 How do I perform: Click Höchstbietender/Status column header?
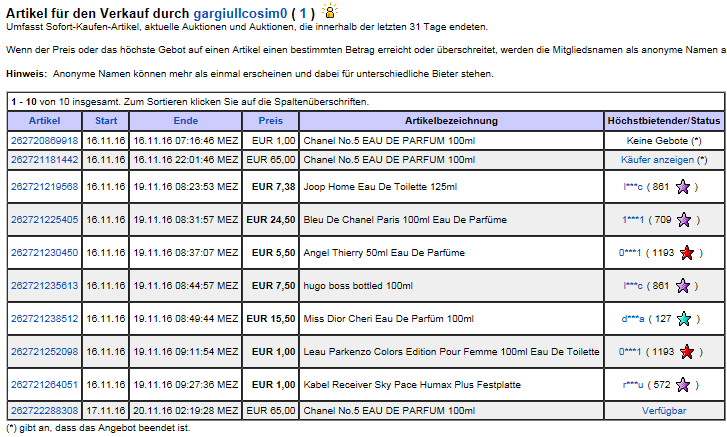pyautogui.click(x=664, y=121)
